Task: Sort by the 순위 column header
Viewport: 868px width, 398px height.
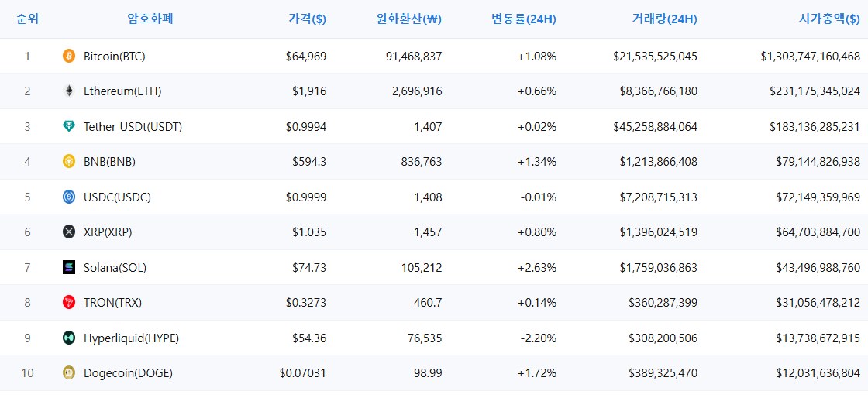Action: (27, 19)
